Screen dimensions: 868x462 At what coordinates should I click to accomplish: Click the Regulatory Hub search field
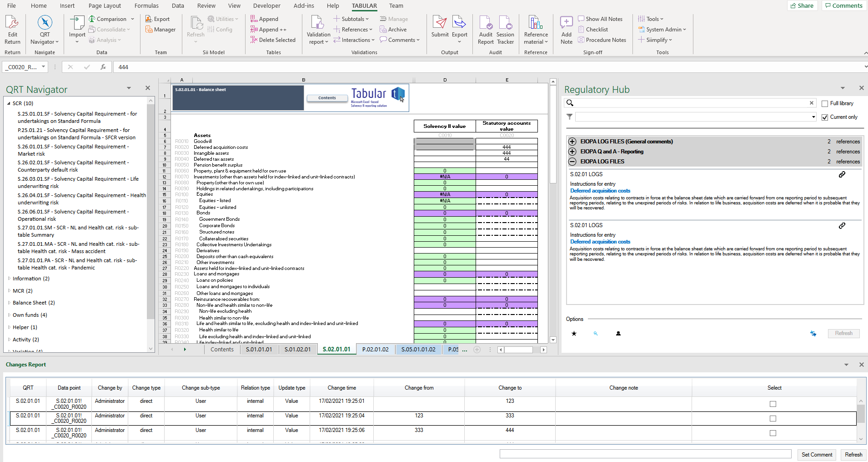pyautogui.click(x=691, y=103)
